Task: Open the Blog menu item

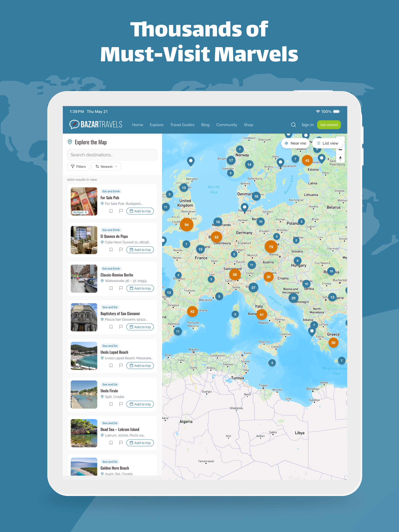Action: (205, 125)
